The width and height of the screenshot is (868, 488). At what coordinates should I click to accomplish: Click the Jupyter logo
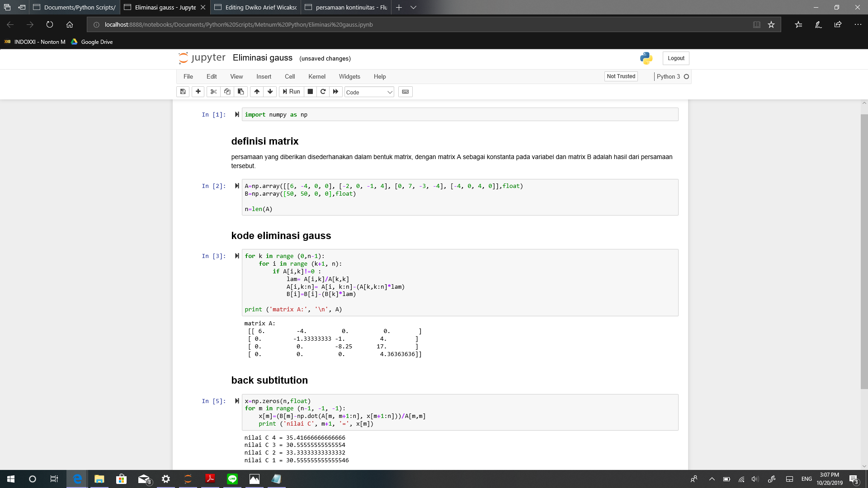tap(202, 58)
